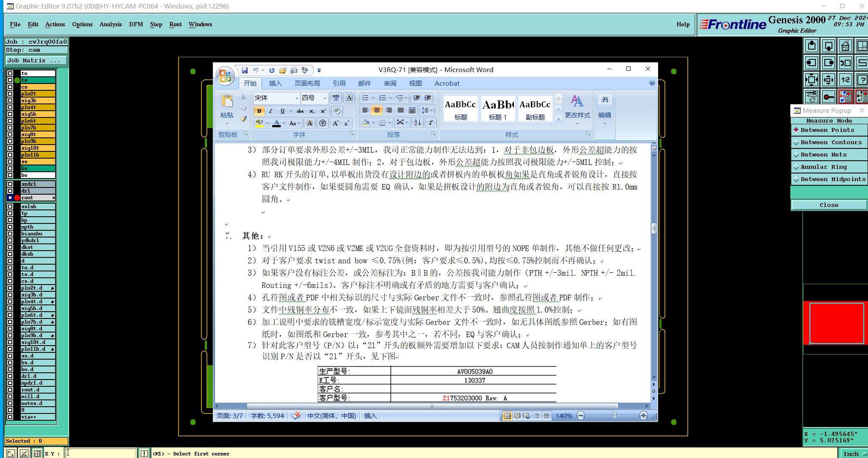The height and width of the screenshot is (458, 868).
Task: Click the Word zoom slider handle
Action: click(614, 416)
